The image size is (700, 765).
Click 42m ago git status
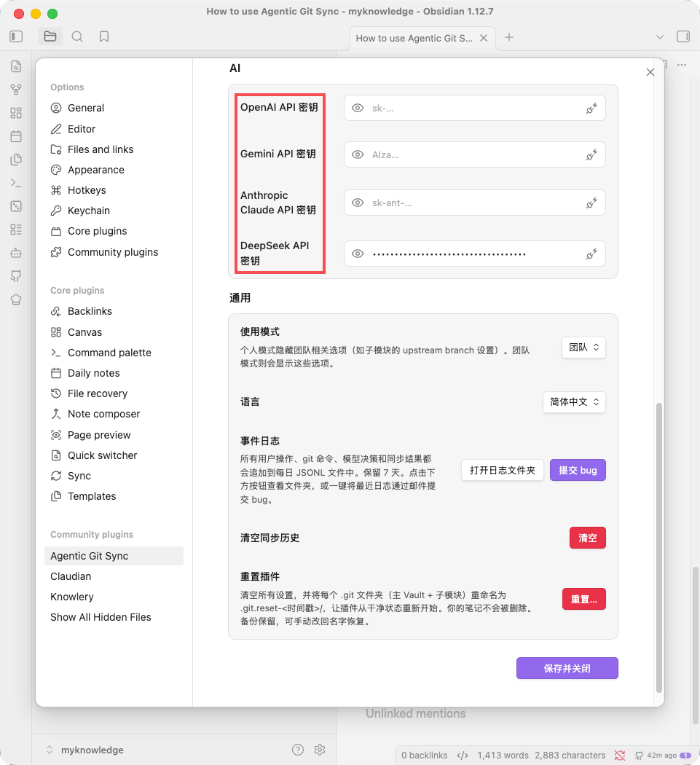662,756
